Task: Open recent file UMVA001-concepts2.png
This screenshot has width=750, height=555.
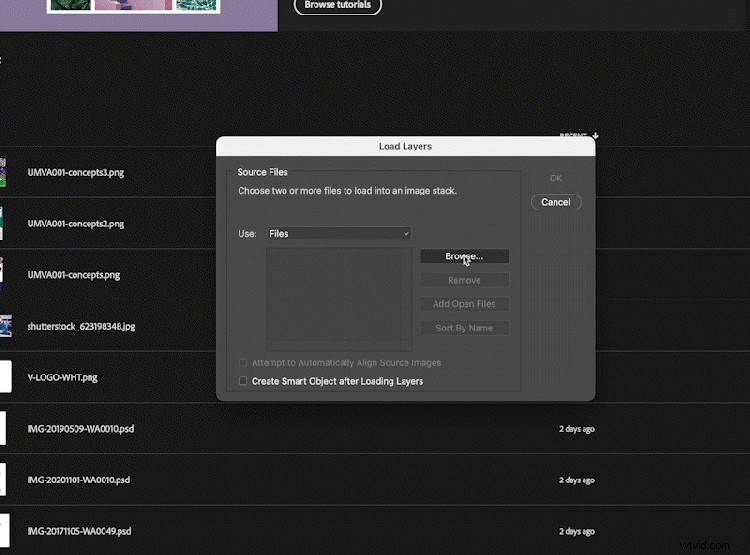Action: tap(76, 223)
